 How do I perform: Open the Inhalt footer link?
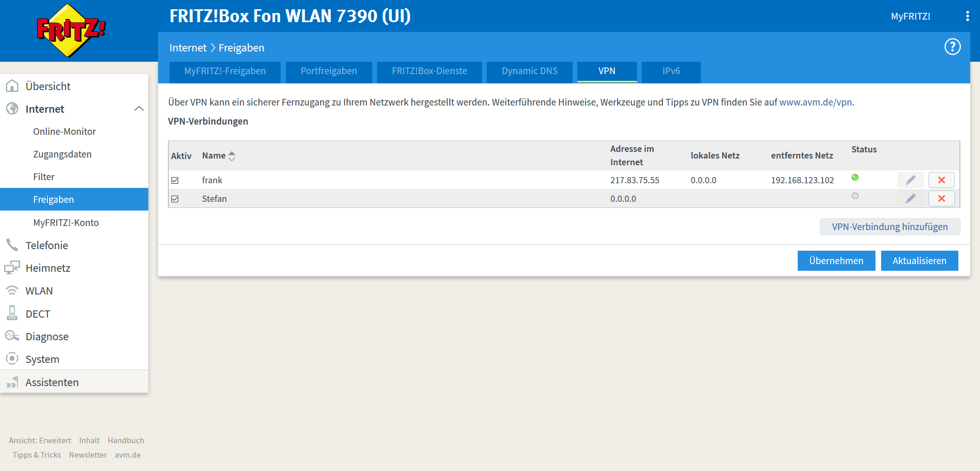90,441
